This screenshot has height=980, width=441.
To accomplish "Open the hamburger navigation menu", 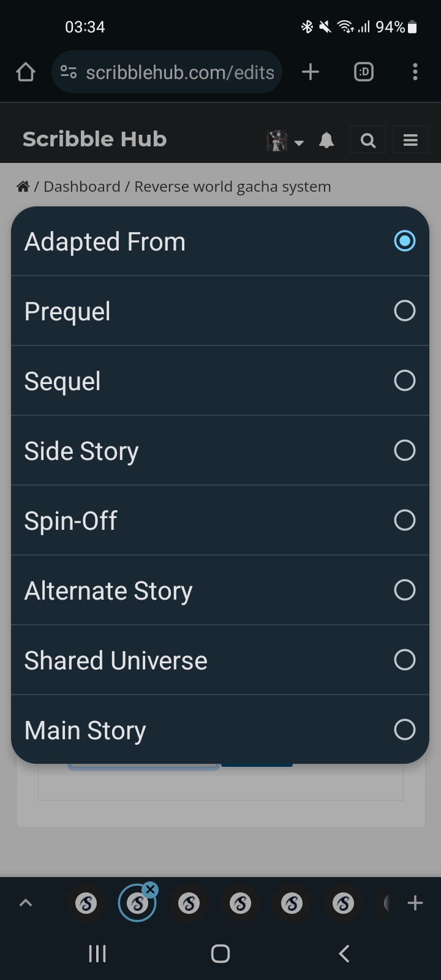I will 410,141.
